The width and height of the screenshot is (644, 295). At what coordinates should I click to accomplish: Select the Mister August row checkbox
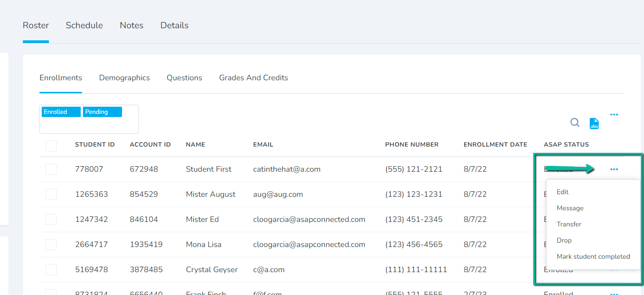(x=51, y=194)
